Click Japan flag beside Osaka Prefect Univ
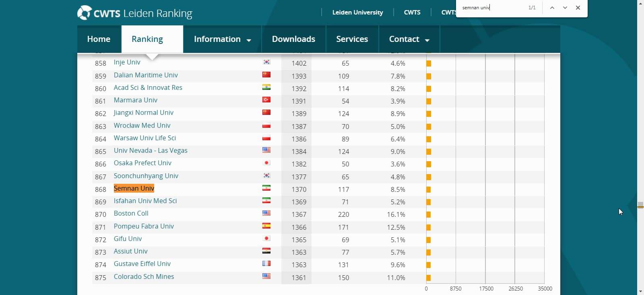This screenshot has width=644, height=295. point(266,163)
